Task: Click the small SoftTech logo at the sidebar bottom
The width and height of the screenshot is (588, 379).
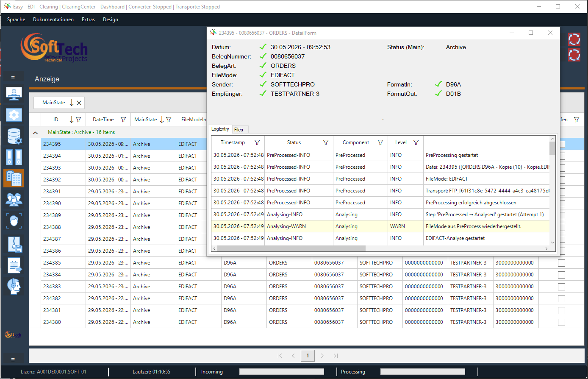Action: [x=13, y=335]
